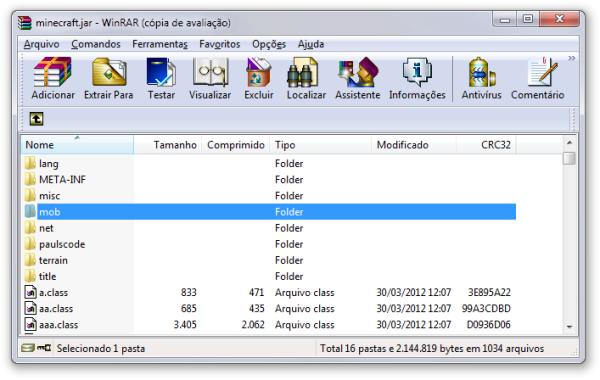Minimize the WinRAR window
This screenshot has width=600, height=380.
click(x=505, y=19)
